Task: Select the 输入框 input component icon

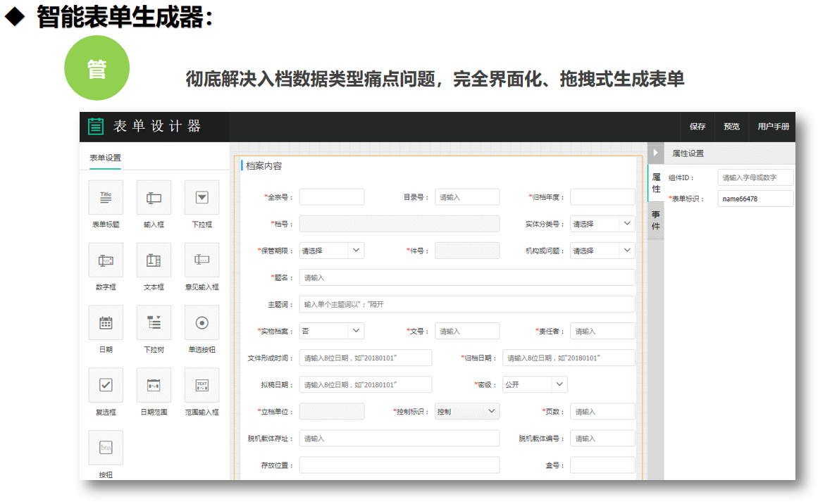Action: pos(154,198)
